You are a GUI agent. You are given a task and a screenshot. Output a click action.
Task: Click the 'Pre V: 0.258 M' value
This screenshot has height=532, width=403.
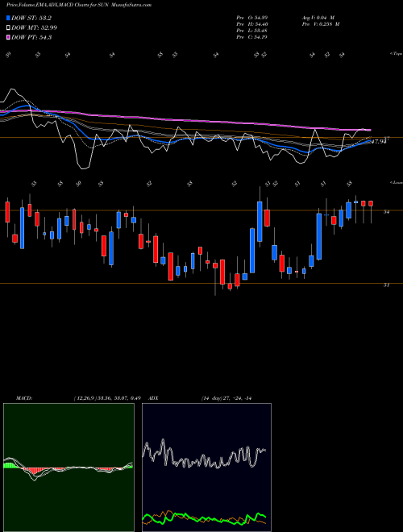[321, 24]
